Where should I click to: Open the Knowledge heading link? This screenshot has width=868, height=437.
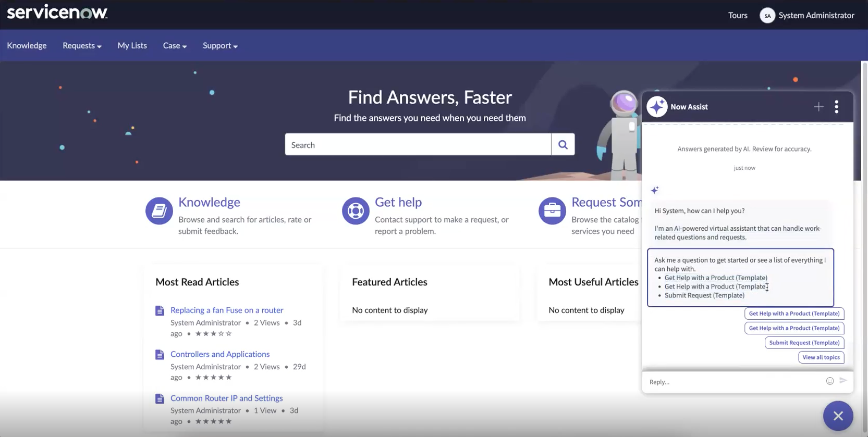click(x=209, y=202)
